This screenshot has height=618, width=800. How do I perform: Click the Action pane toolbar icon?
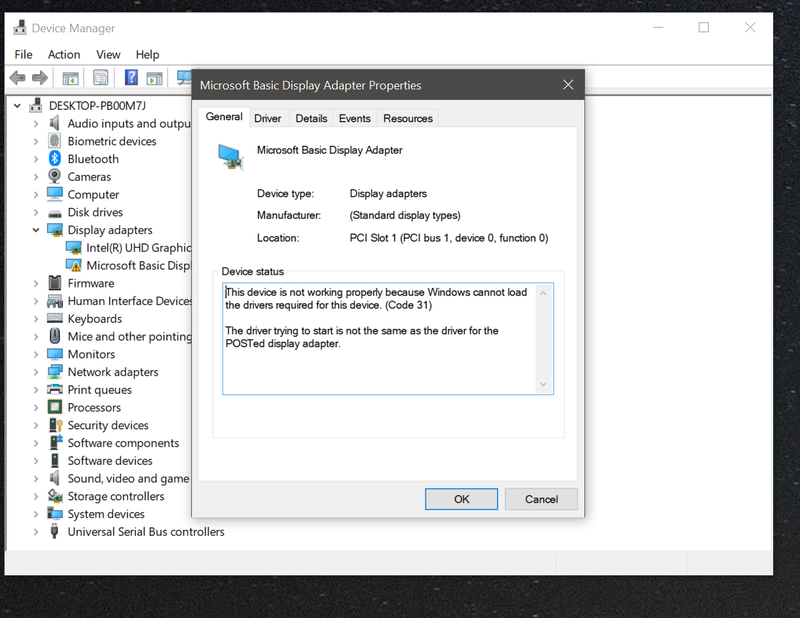tap(154, 79)
